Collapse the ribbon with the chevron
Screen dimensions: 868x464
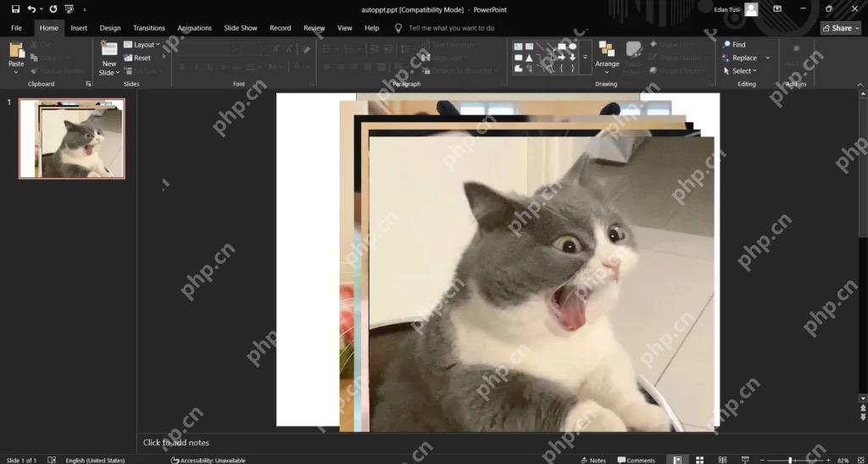[x=860, y=85]
